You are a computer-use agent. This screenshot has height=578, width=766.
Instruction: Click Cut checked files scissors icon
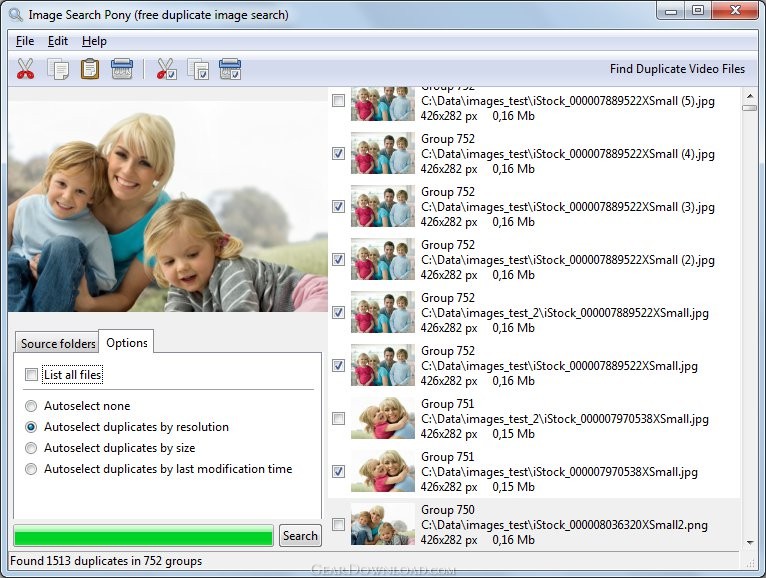point(166,69)
